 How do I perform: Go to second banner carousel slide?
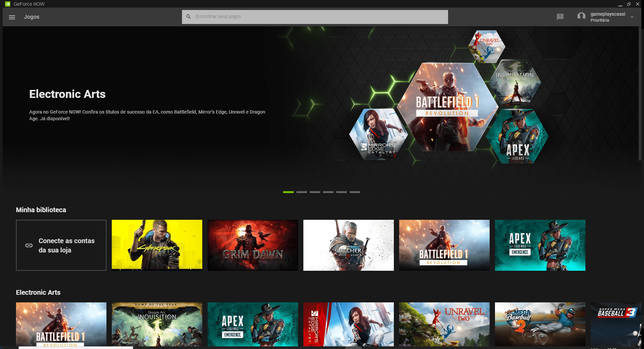[302, 192]
